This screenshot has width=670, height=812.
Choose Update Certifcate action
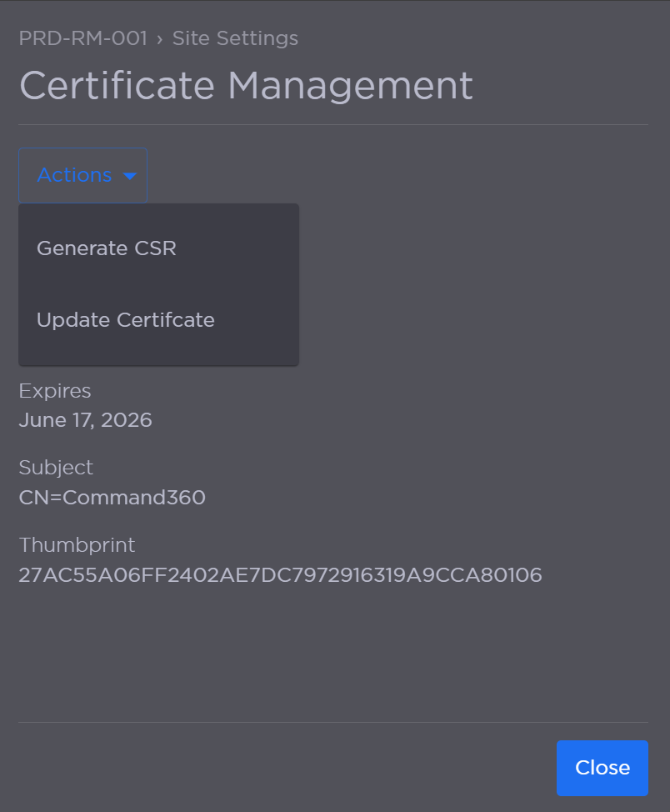click(125, 319)
